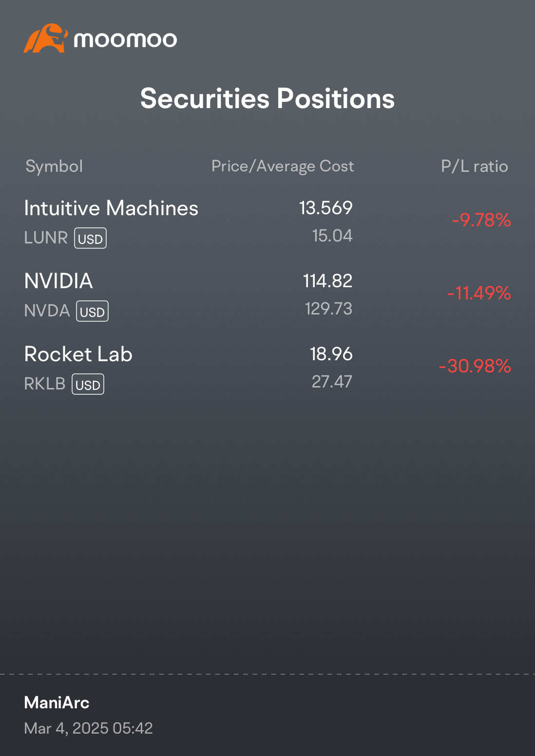Select the P/L ratio column header
The width and height of the screenshot is (535, 756).
475,166
